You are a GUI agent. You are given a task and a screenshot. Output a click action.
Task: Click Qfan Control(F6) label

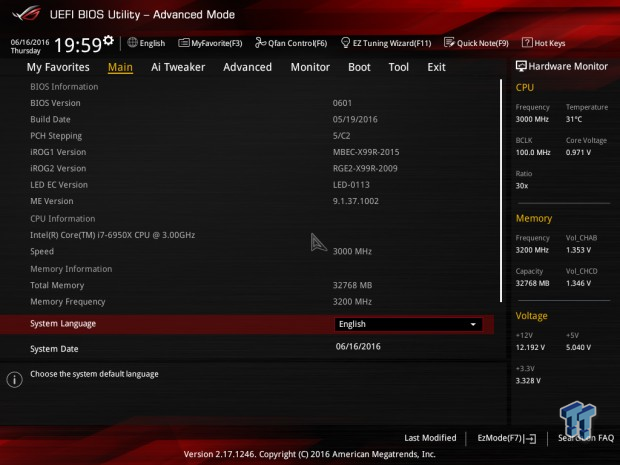(x=297, y=43)
